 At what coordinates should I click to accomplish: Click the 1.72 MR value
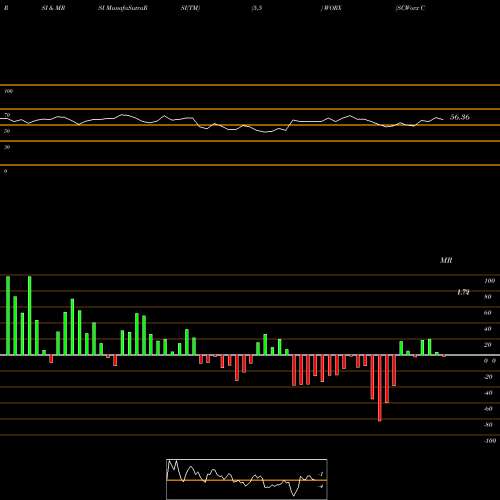463,292
